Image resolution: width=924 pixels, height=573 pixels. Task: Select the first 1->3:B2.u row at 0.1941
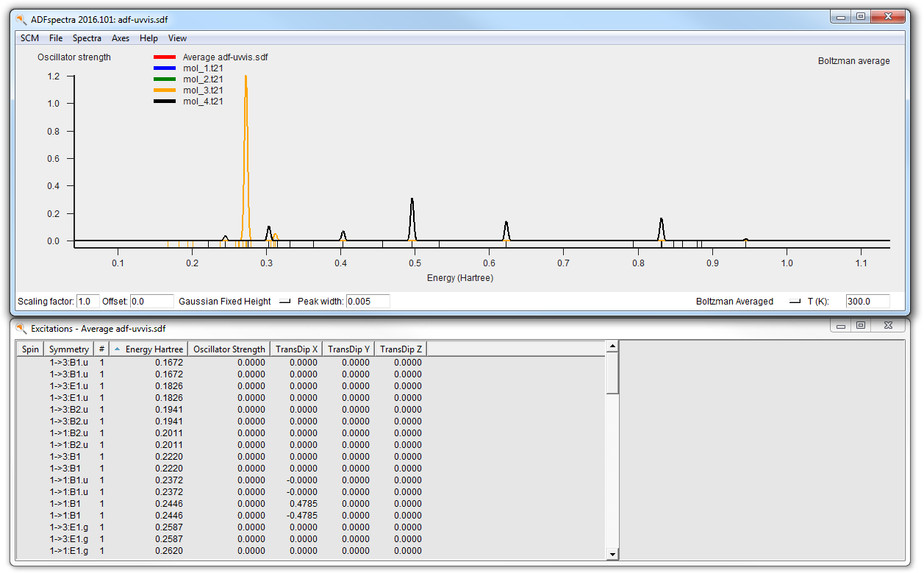[x=222, y=410]
